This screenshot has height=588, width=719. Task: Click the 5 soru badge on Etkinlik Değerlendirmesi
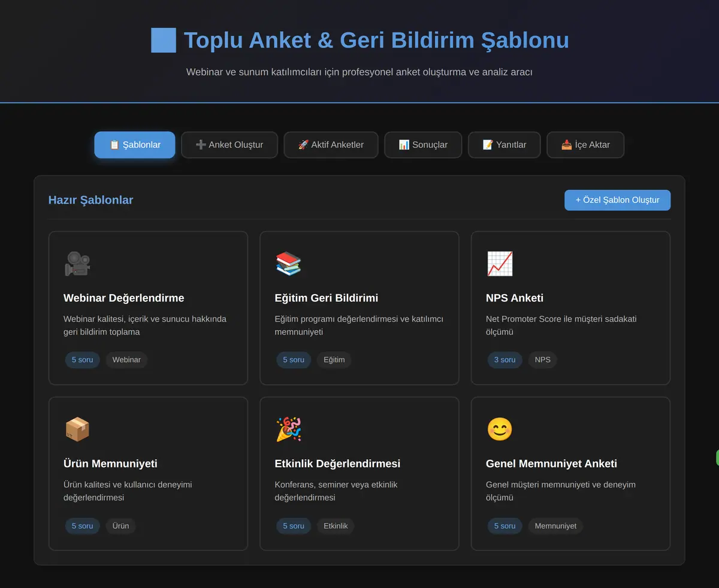pos(294,526)
